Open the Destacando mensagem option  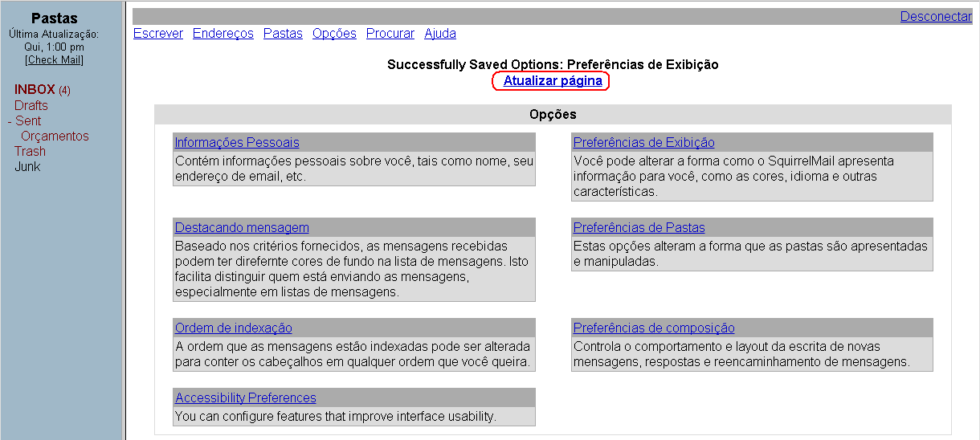tap(242, 228)
